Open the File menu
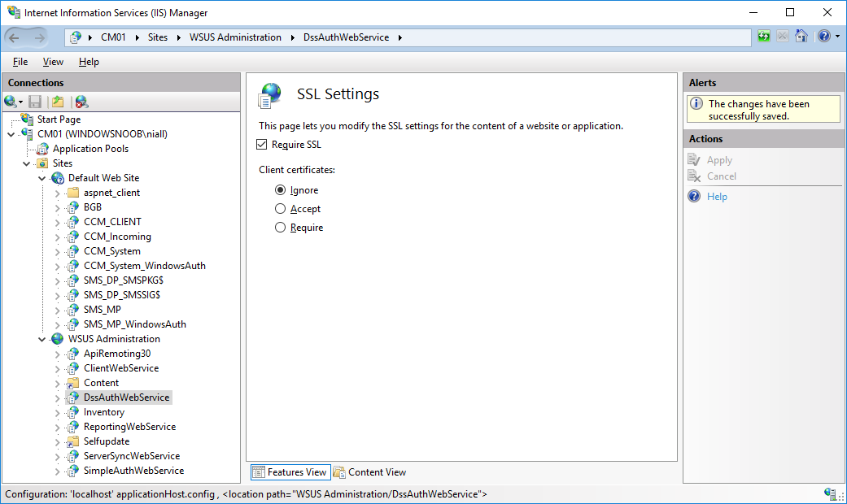The height and width of the screenshot is (504, 847). tap(20, 62)
